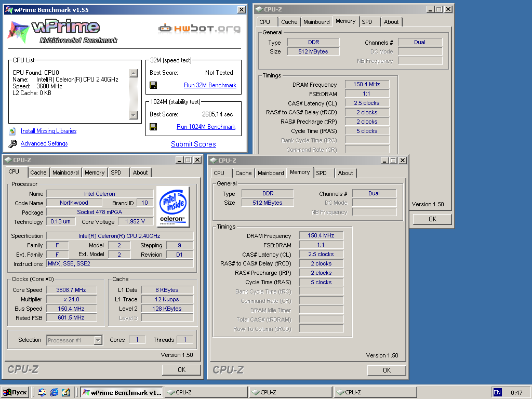This screenshot has height=399, width=532.
Task: Select Mainboard tab in front Memory CPU-Z window
Action: click(x=271, y=173)
